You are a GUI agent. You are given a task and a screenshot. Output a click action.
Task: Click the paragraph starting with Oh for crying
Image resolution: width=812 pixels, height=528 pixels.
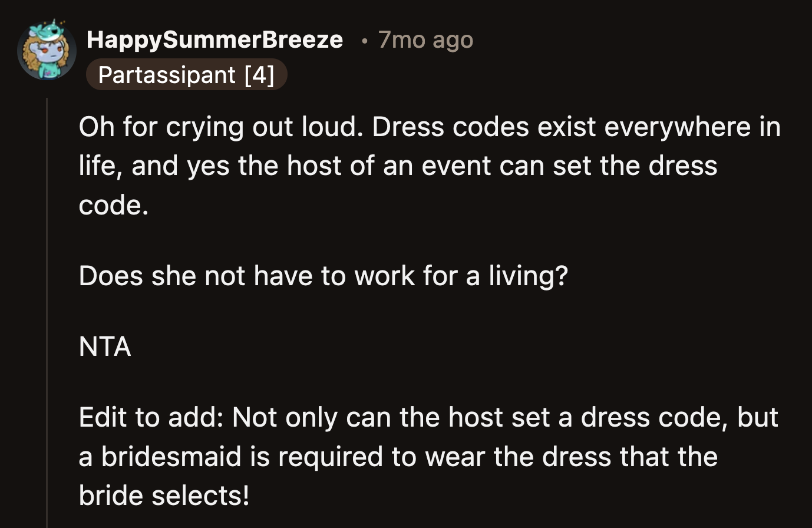[x=412, y=165]
